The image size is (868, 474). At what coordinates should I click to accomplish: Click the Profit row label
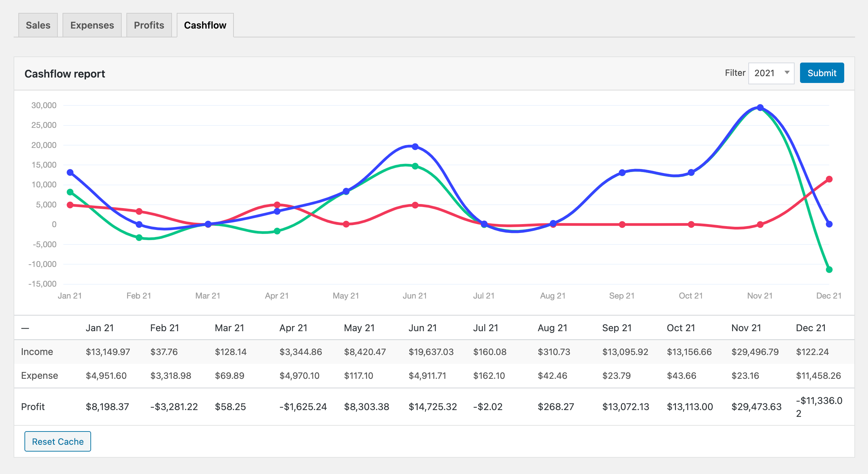point(33,407)
